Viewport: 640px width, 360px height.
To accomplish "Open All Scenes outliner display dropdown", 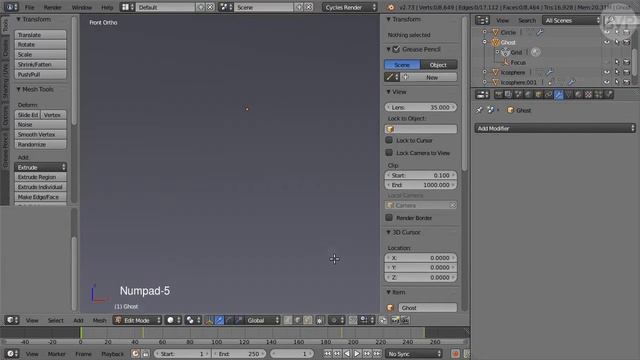I will click(572, 20).
